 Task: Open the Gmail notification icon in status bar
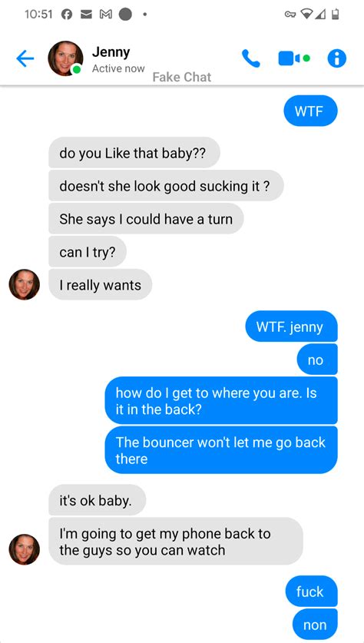coord(105,15)
